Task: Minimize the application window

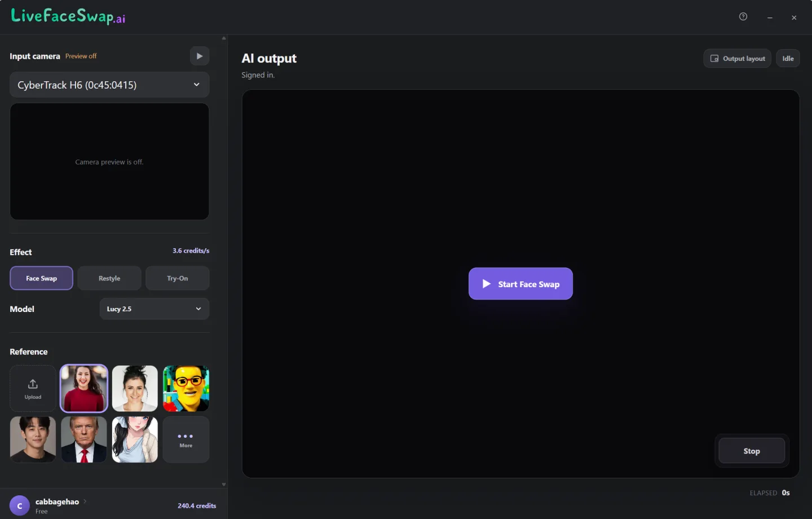Action: point(770,17)
